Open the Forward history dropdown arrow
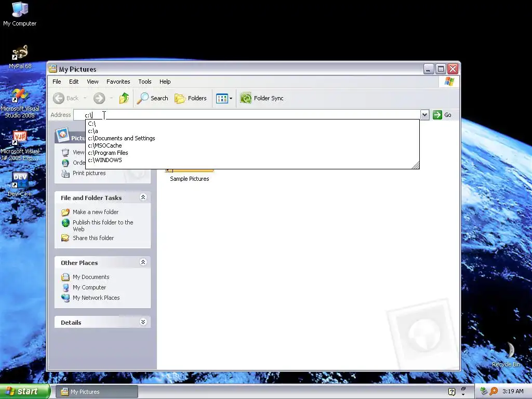The image size is (532, 399). click(111, 98)
